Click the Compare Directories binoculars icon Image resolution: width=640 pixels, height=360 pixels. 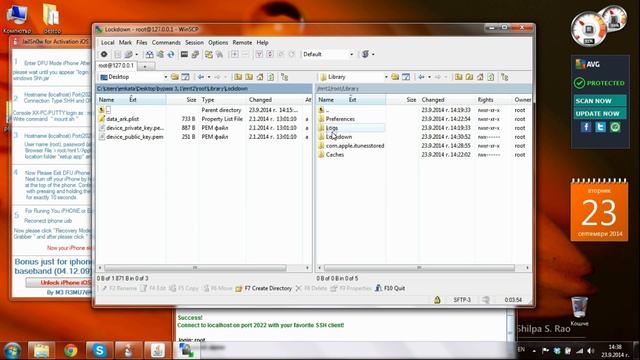(149, 54)
